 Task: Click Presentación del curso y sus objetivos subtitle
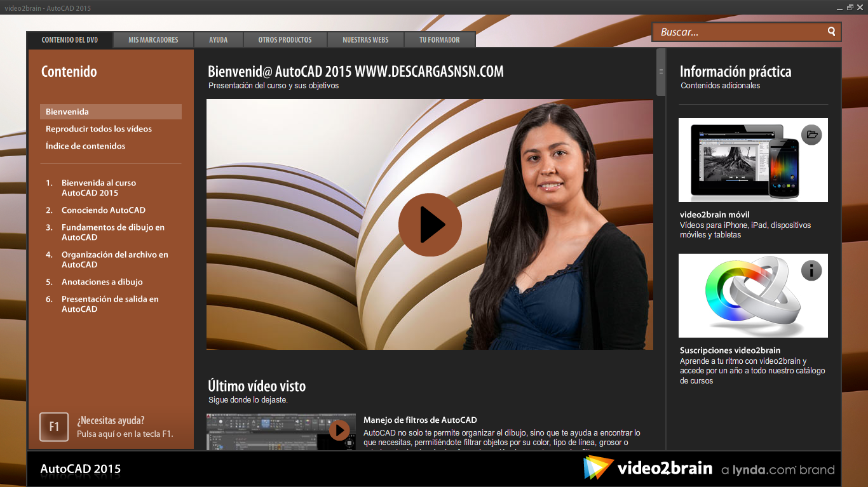274,86
